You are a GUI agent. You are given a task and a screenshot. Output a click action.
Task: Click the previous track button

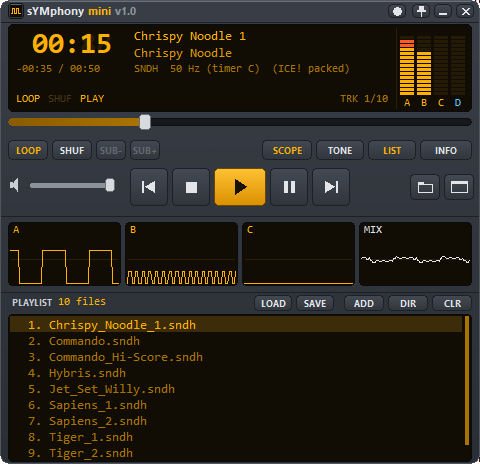[149, 187]
